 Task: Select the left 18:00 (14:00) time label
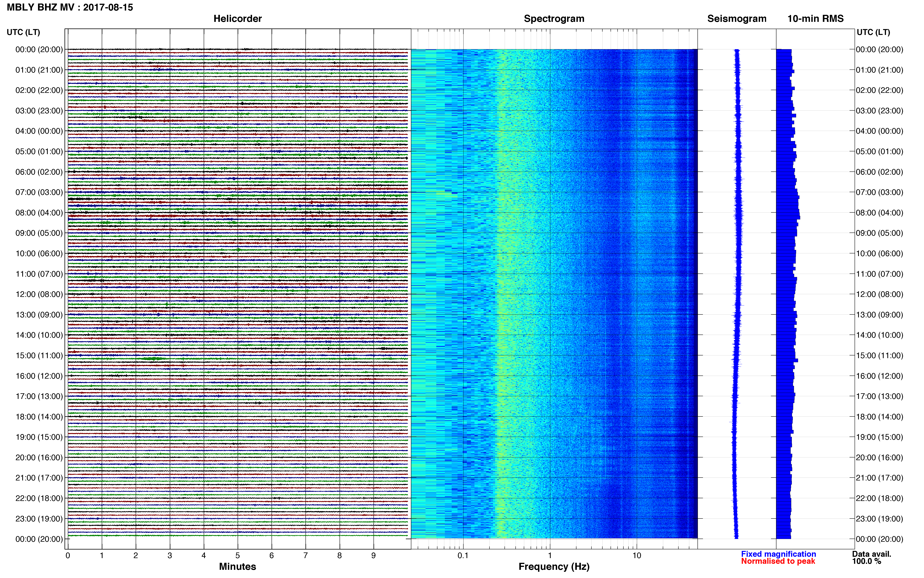click(x=39, y=417)
